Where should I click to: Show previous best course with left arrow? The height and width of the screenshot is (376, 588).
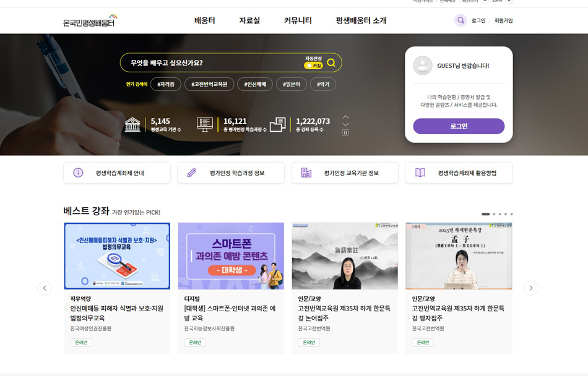[45, 288]
